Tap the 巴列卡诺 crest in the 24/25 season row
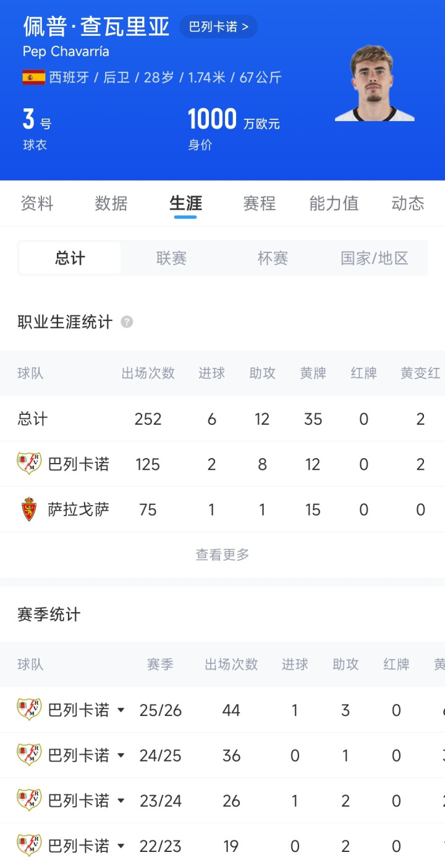 tap(29, 755)
